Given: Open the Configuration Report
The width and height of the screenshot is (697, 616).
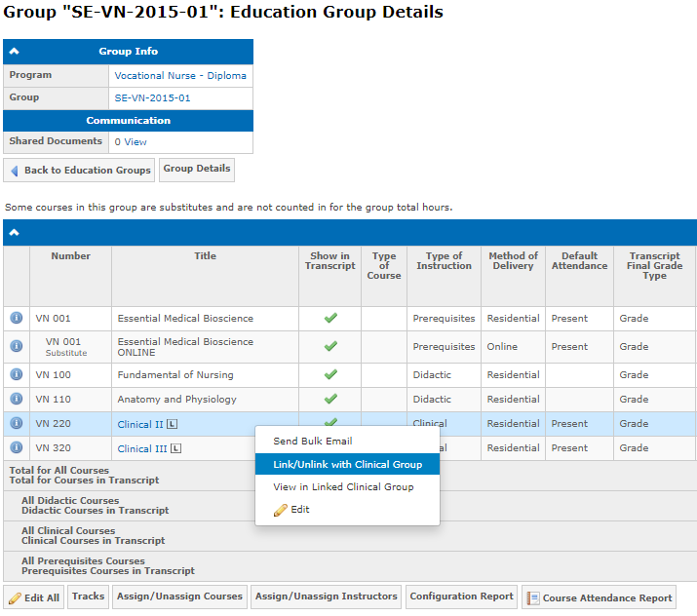Looking at the screenshot, I should [461, 597].
